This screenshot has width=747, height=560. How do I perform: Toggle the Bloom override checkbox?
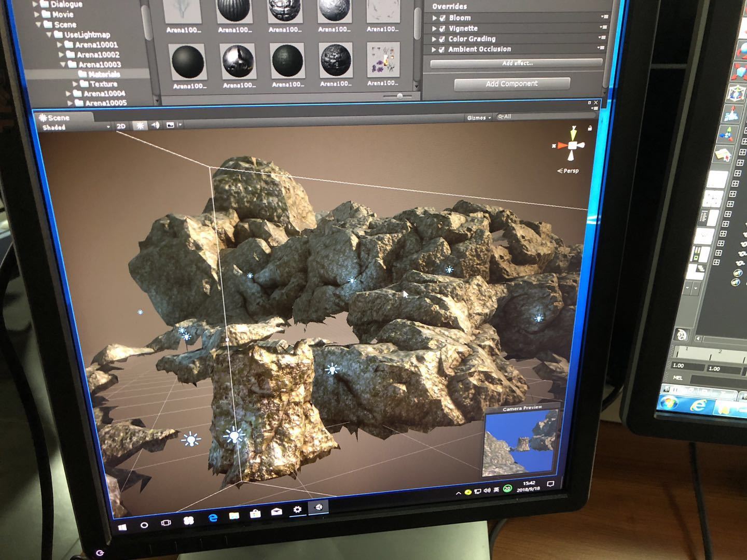[442, 18]
